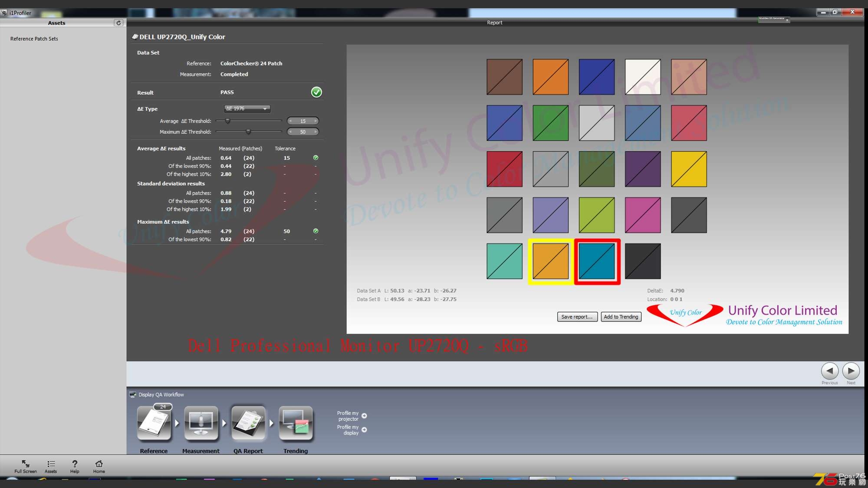The height and width of the screenshot is (488, 868).
Task: Select the red patch in third row
Action: click(x=504, y=169)
